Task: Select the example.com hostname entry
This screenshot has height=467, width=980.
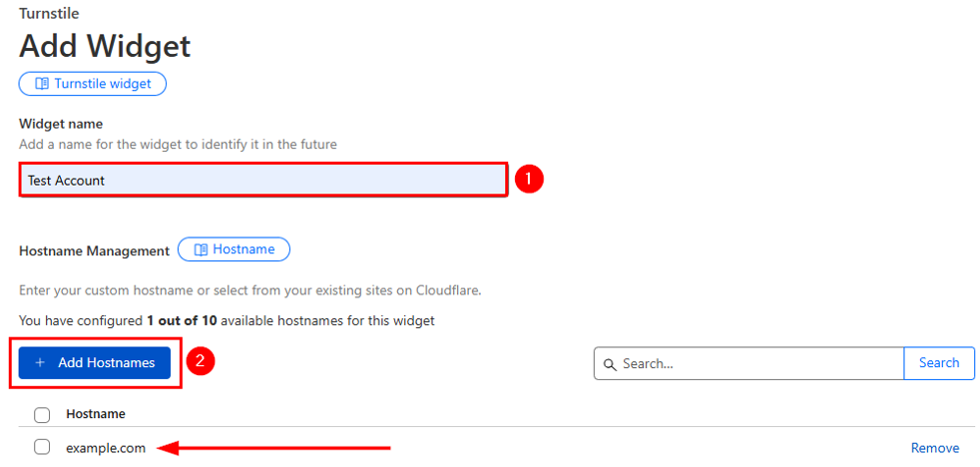Action: pos(106,448)
